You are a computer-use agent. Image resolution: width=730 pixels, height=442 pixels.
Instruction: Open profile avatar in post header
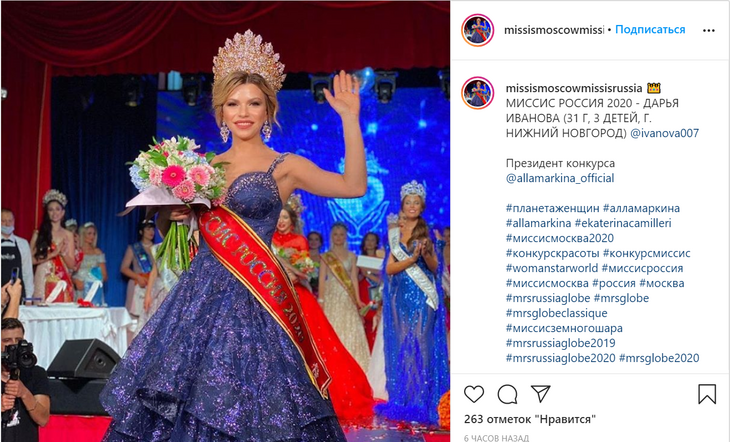pos(477,30)
